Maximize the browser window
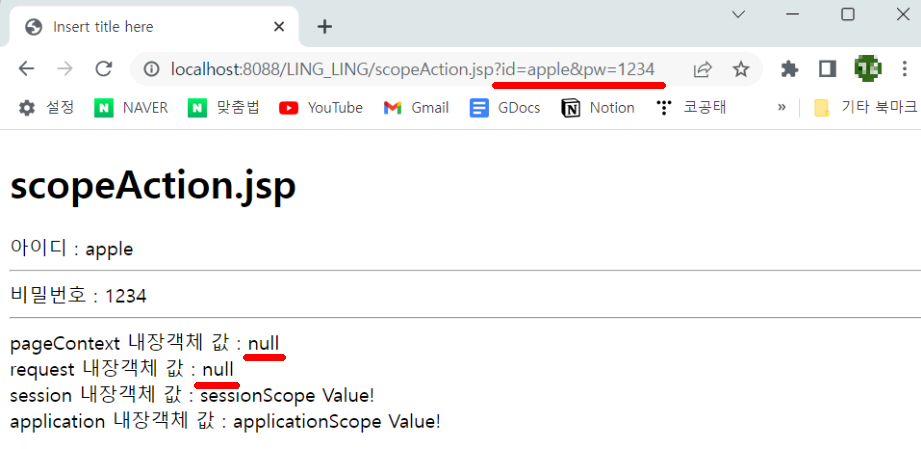The width and height of the screenshot is (921, 449). coord(848,14)
